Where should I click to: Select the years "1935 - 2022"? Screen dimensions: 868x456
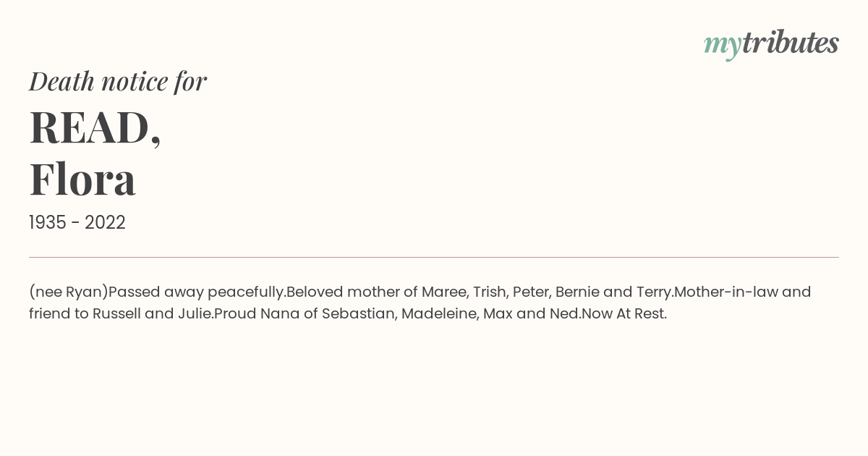tap(77, 223)
